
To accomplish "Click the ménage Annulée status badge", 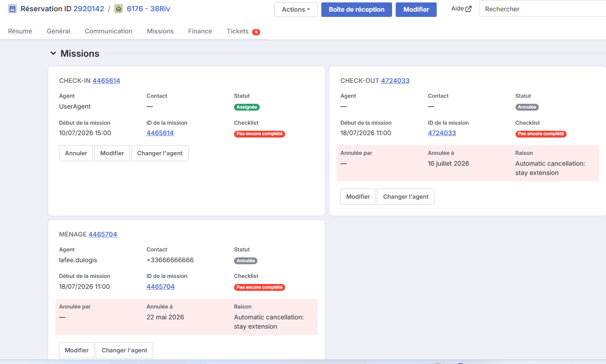I will pyautogui.click(x=246, y=261).
